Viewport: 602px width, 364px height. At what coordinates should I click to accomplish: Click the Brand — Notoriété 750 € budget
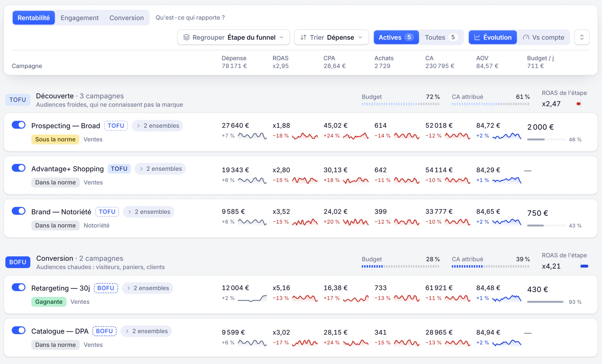click(537, 213)
